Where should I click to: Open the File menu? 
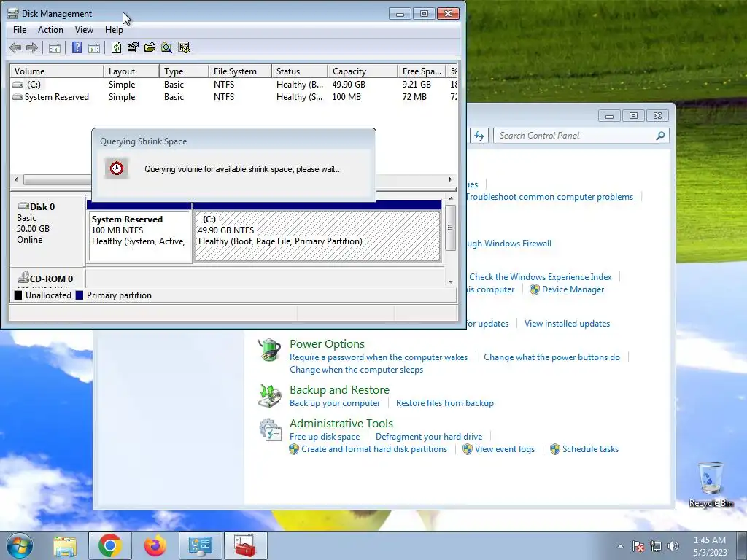click(20, 29)
